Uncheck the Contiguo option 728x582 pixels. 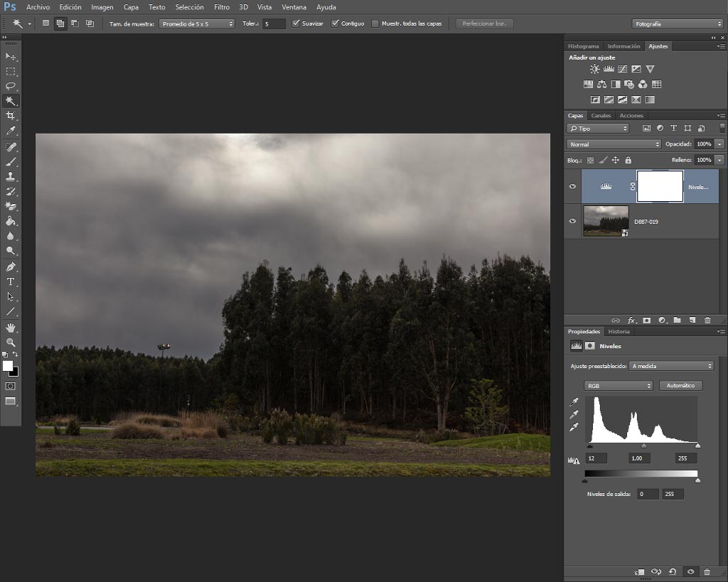coord(335,23)
